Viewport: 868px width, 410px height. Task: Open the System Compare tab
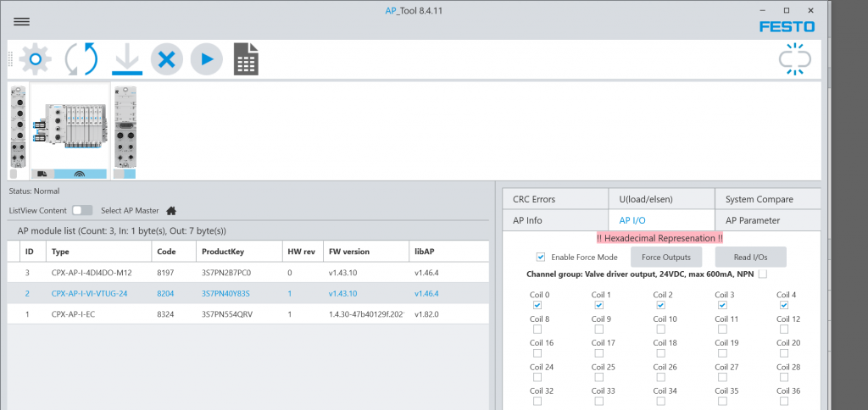click(767, 199)
